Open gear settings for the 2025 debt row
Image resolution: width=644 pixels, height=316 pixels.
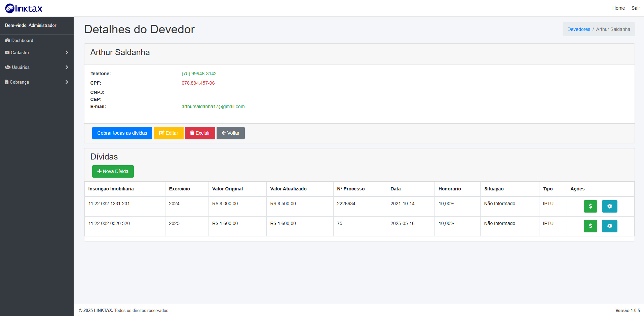609,226
